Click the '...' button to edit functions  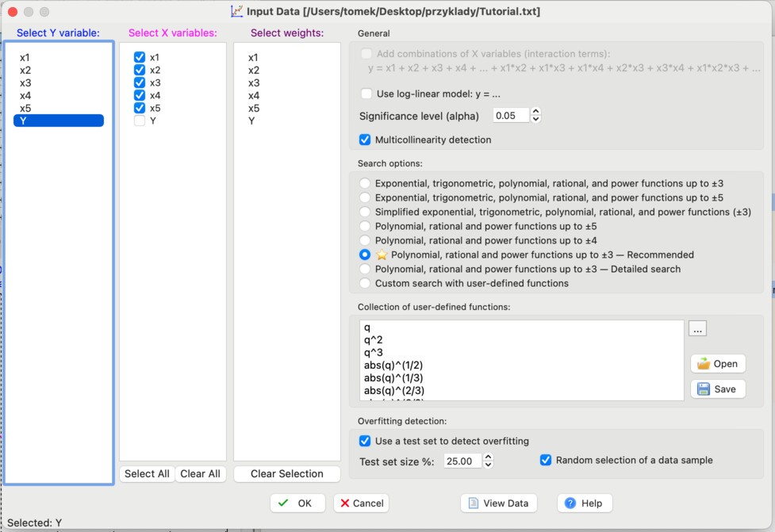click(x=696, y=327)
